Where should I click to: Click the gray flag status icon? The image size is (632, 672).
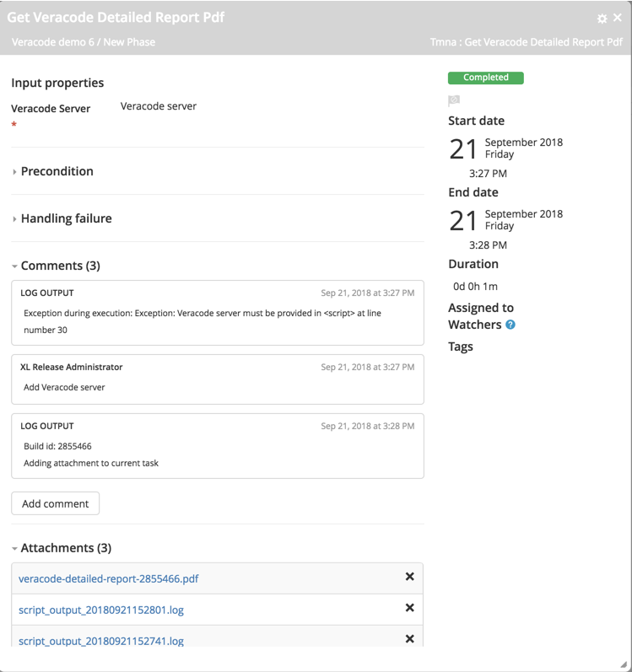454,100
